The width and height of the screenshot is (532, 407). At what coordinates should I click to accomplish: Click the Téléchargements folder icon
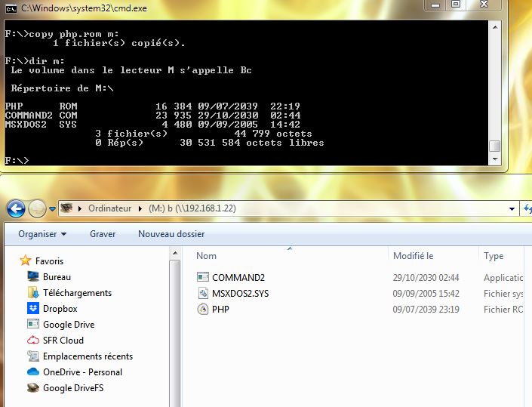point(33,292)
